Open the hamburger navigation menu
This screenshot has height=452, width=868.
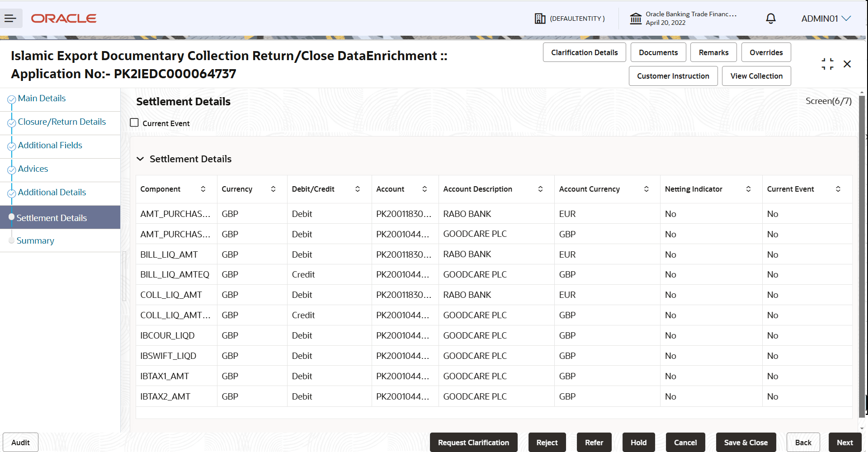pyautogui.click(x=10, y=19)
